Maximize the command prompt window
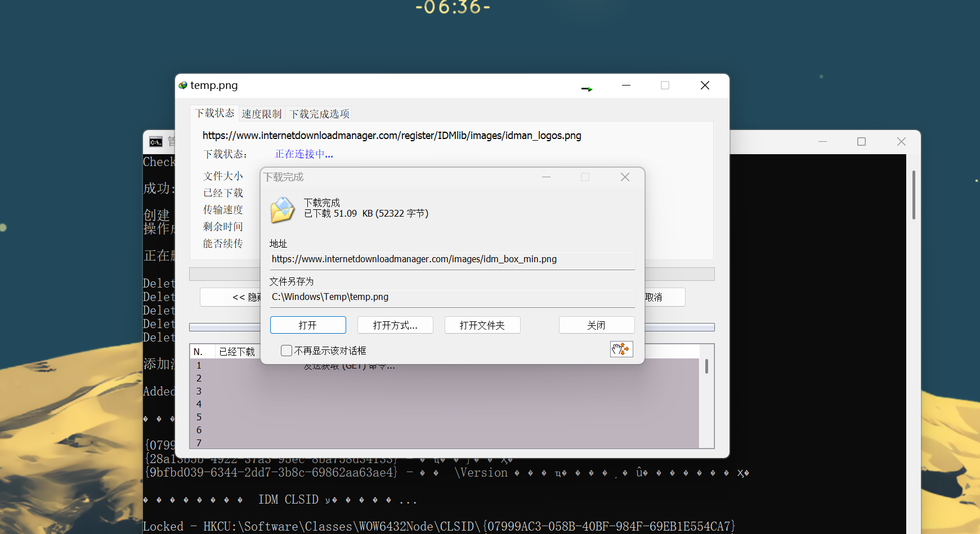980x534 pixels. point(861,142)
